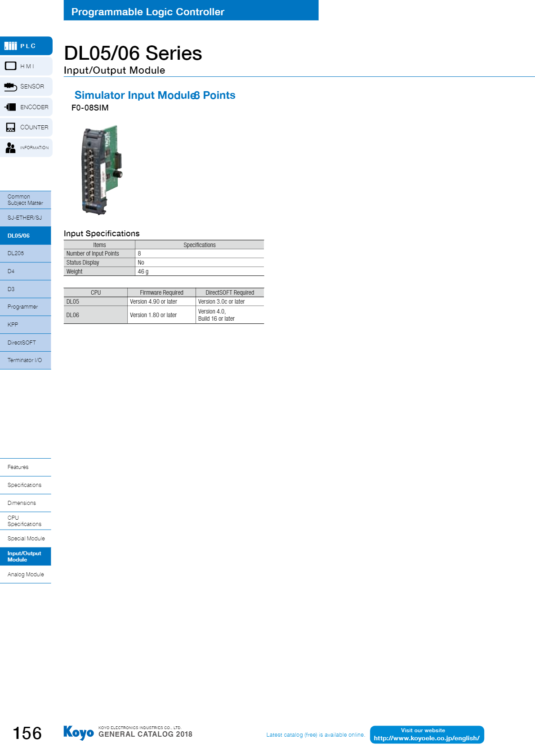535x756 pixels.
Task: Go to the Analog Module section
Action: coord(26,575)
